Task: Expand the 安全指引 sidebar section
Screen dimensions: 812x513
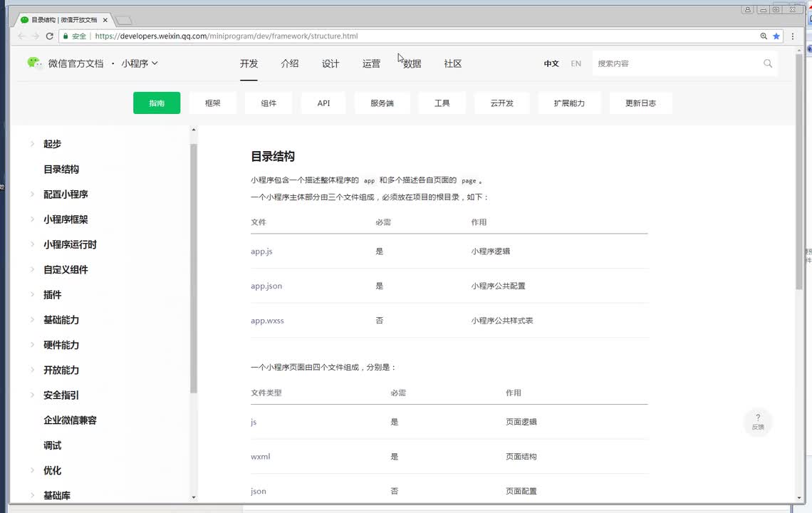Action: 32,395
